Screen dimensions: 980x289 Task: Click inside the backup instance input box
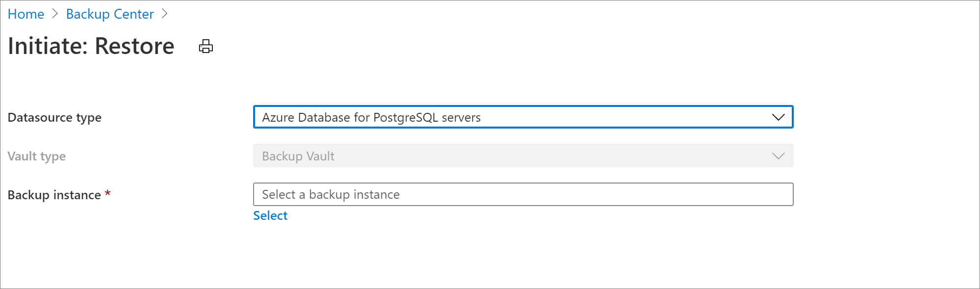pos(442,194)
